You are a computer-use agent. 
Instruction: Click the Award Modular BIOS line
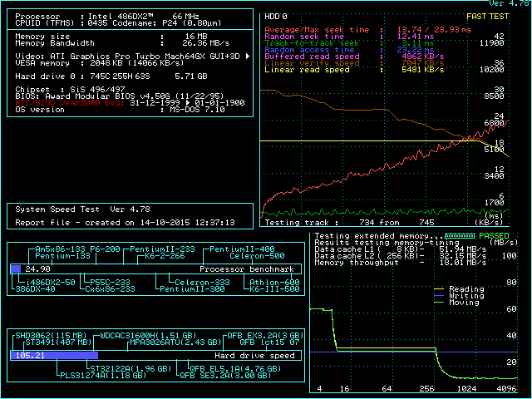pyautogui.click(x=120, y=96)
